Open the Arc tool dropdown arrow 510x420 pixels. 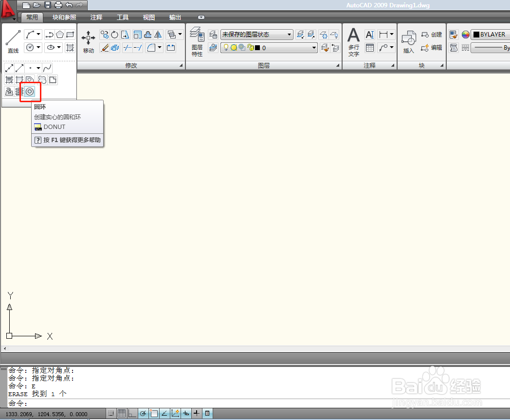click(38, 34)
